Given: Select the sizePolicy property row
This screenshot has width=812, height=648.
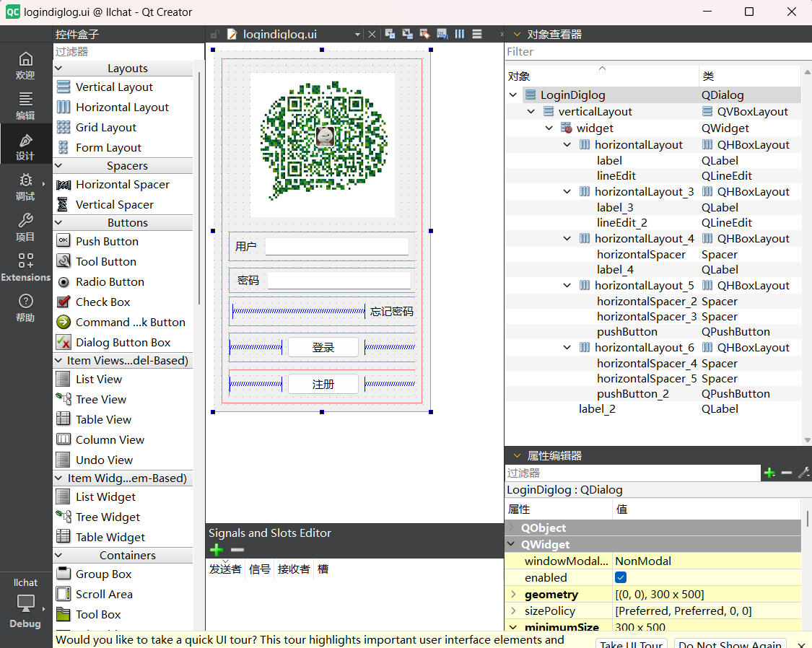Looking at the screenshot, I should 653,610.
